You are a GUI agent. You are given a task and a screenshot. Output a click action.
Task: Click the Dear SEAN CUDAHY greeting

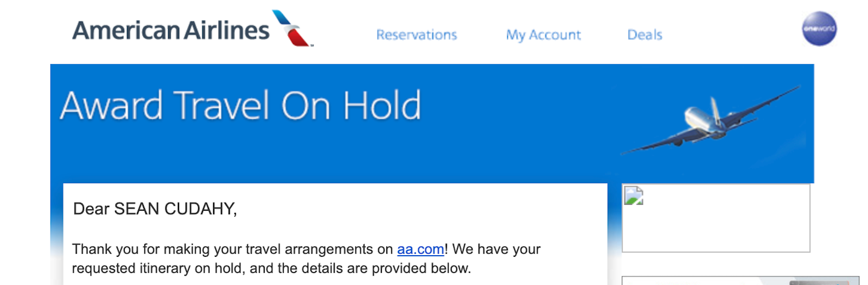point(155,209)
